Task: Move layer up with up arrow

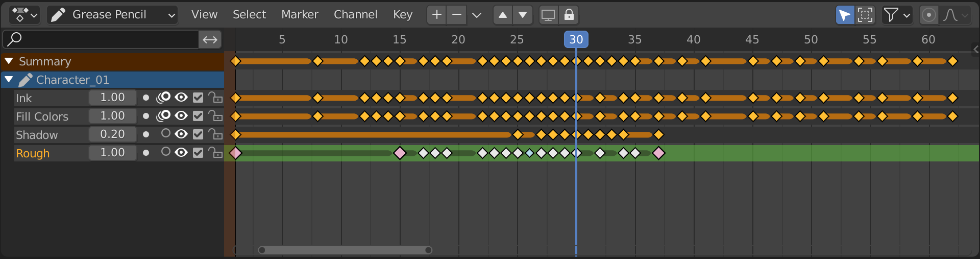Action: (503, 15)
